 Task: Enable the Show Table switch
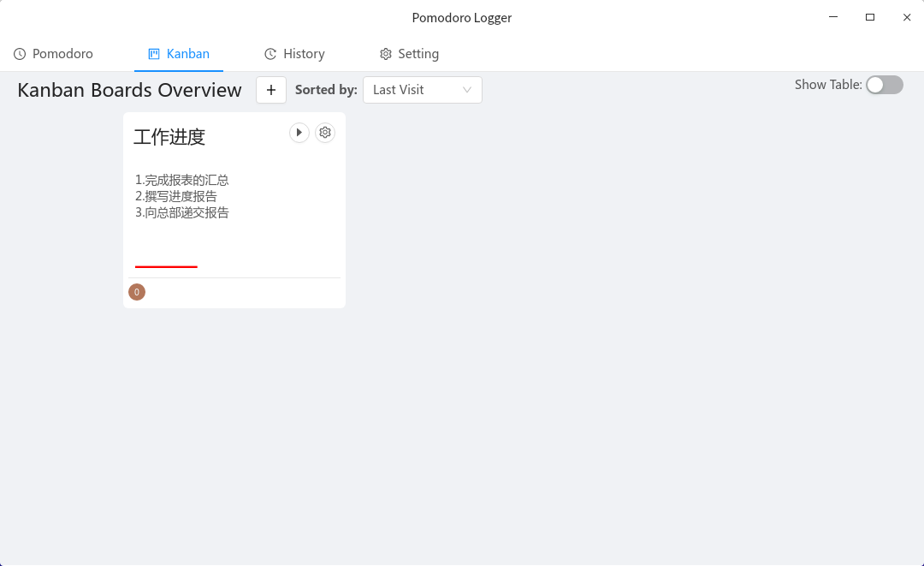pos(884,85)
